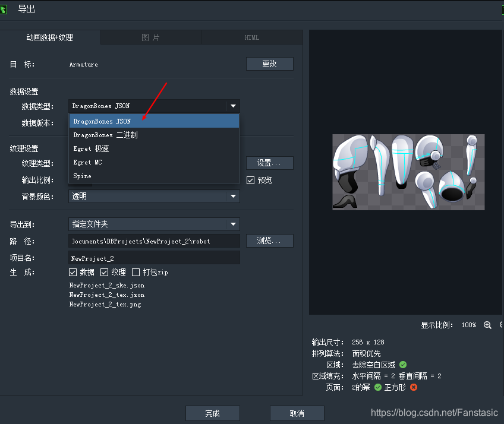Click NewProject_2_tex.png file name

point(105,304)
